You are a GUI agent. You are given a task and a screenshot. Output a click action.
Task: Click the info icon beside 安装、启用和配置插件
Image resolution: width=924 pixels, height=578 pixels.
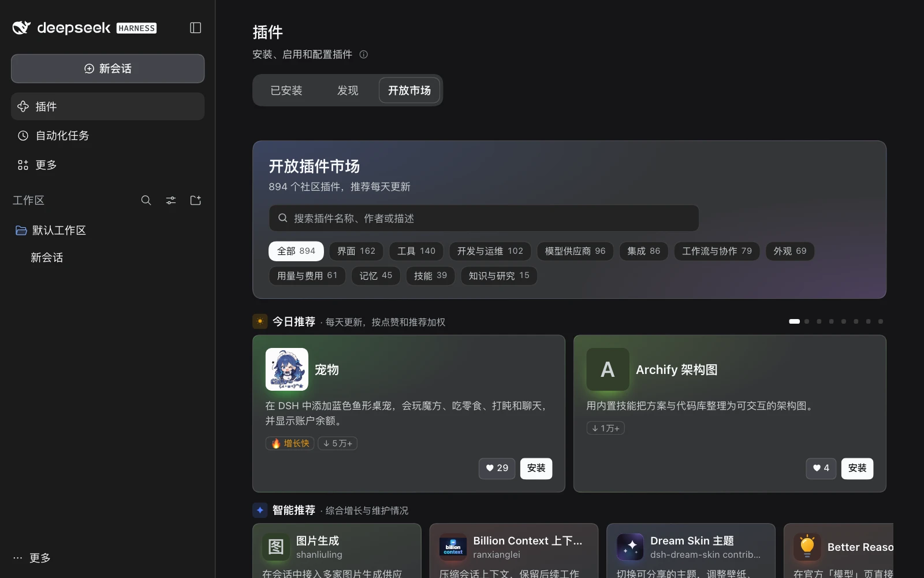tap(364, 54)
